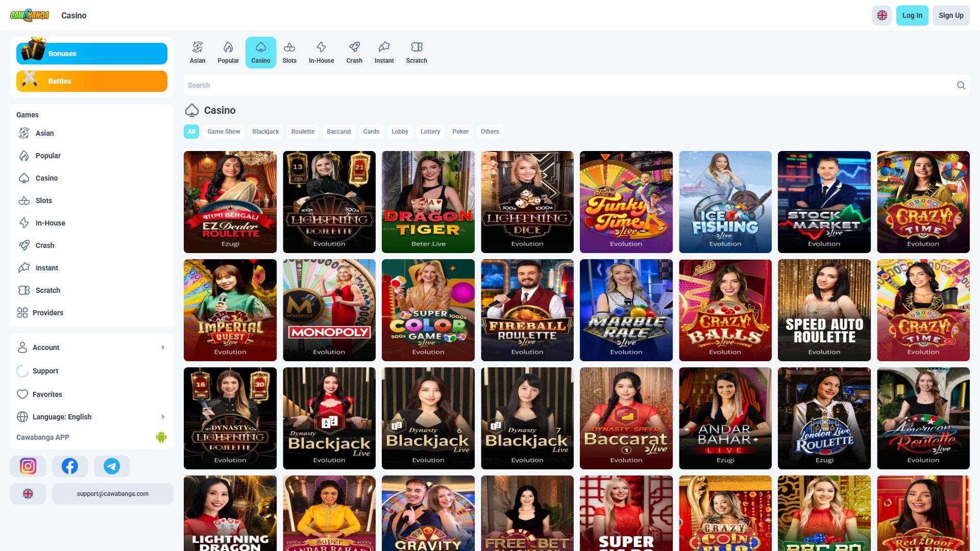Open Speed Auto Roulette game card
Screen dimensions: 980x551
click(x=824, y=310)
